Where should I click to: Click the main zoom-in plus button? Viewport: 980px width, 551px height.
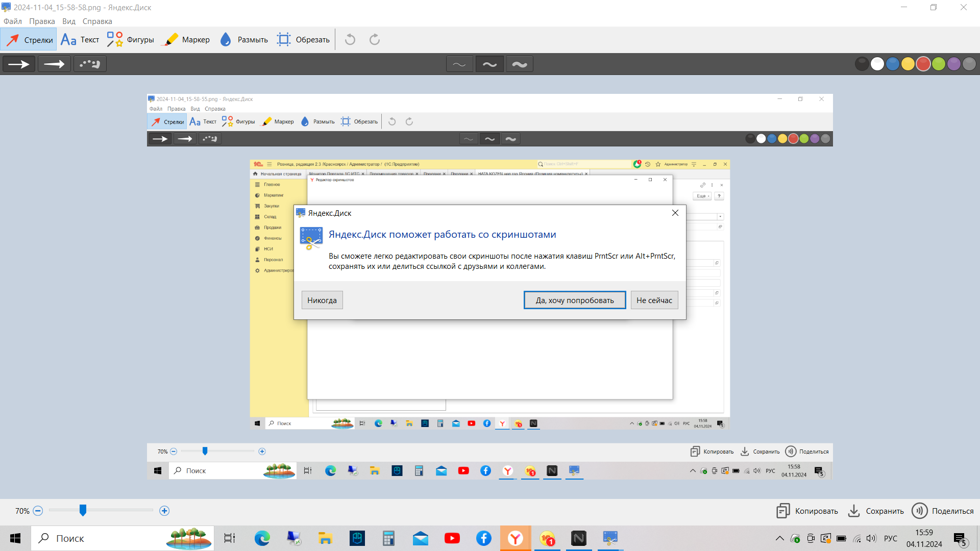(x=164, y=511)
